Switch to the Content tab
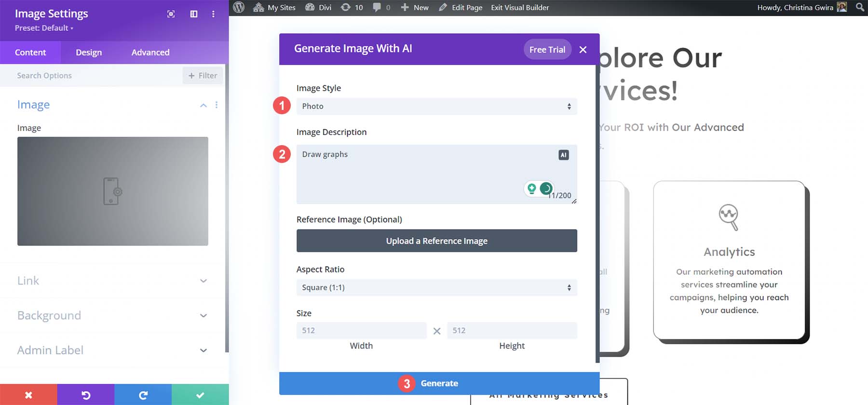Image resolution: width=868 pixels, height=405 pixels. (30, 53)
